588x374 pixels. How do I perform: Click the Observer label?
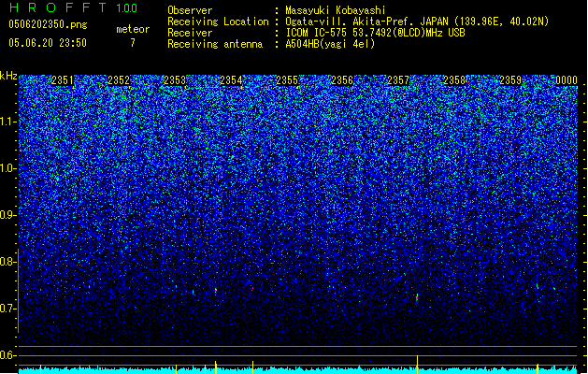190,10
